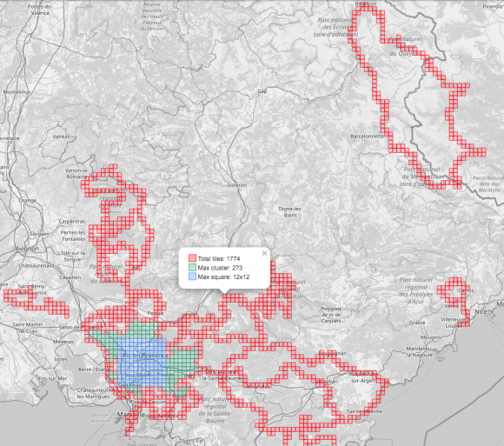This screenshot has width=504, height=446.
Task: Select the 'Max cluster: 273' text
Action: point(220,268)
